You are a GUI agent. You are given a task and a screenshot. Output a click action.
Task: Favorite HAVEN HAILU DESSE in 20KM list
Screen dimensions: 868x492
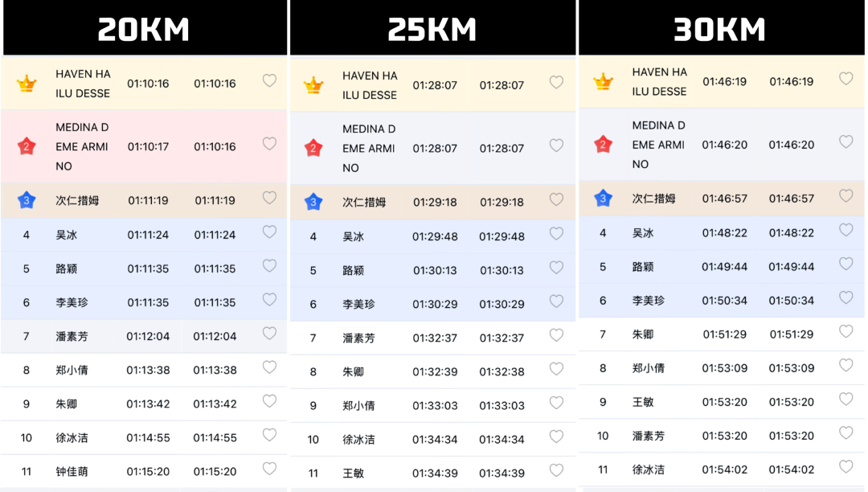pos(269,81)
